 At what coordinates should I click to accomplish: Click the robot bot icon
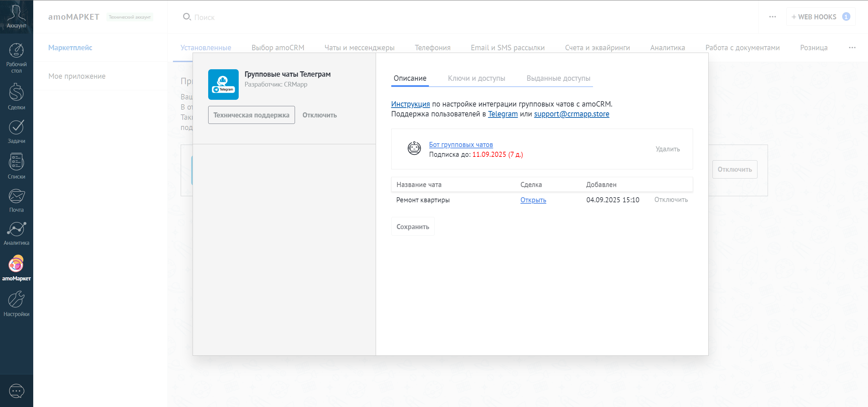click(x=414, y=148)
